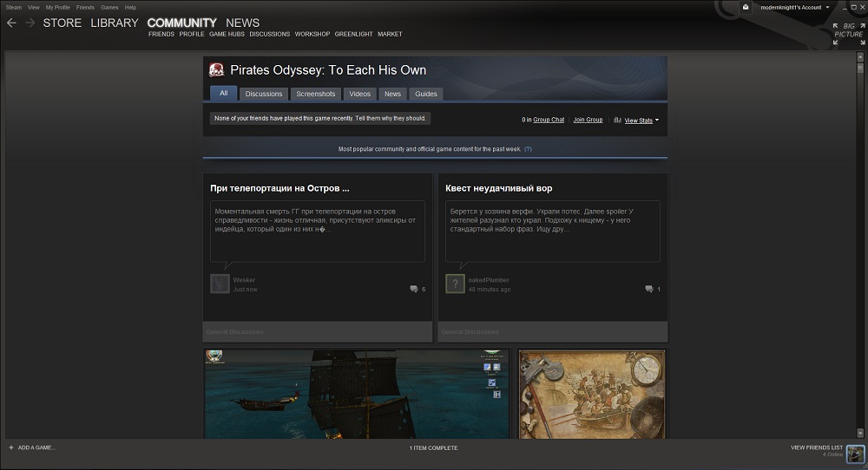Open the Join Group link

click(x=588, y=120)
